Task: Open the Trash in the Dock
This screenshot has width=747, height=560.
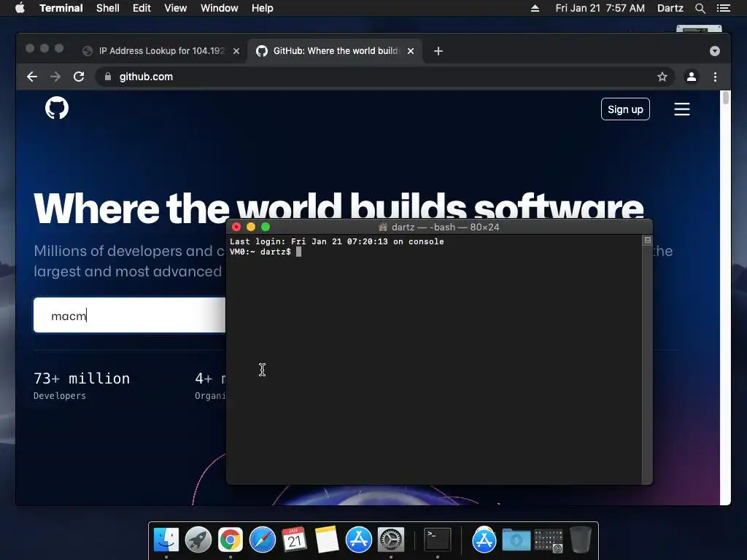Action: (581, 540)
